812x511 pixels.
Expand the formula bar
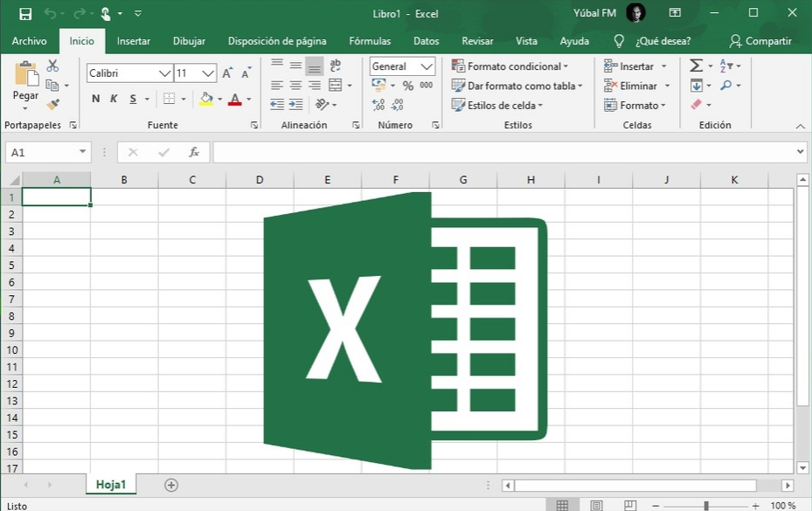pyautogui.click(x=801, y=152)
